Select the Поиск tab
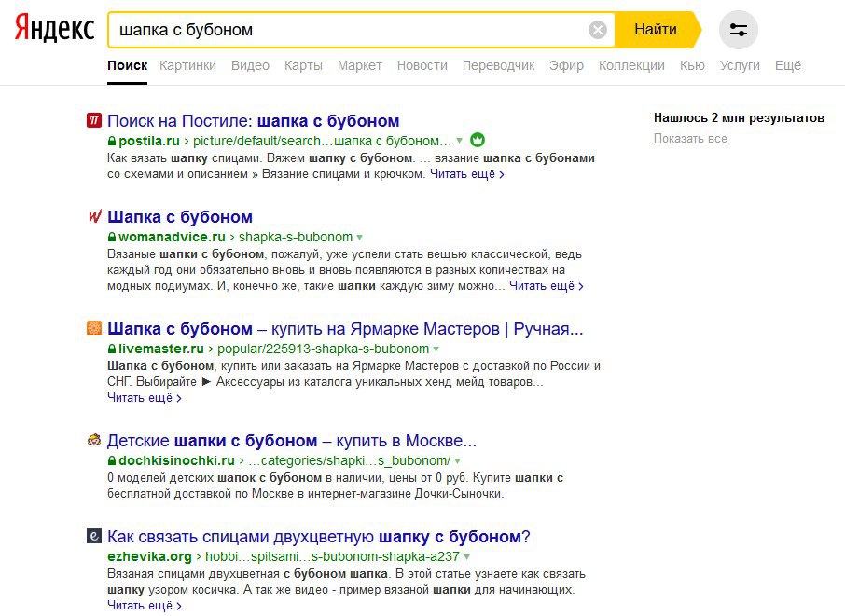The height and width of the screenshot is (616, 845). [127, 65]
